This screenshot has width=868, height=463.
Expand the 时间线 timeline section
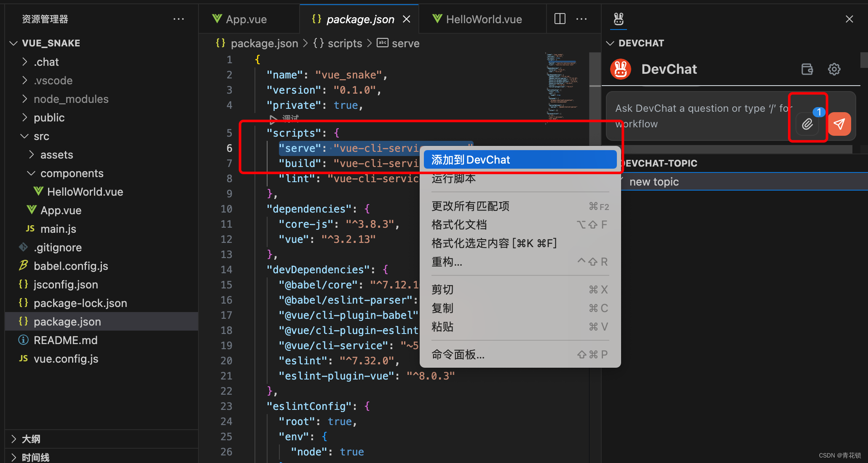coord(14,458)
